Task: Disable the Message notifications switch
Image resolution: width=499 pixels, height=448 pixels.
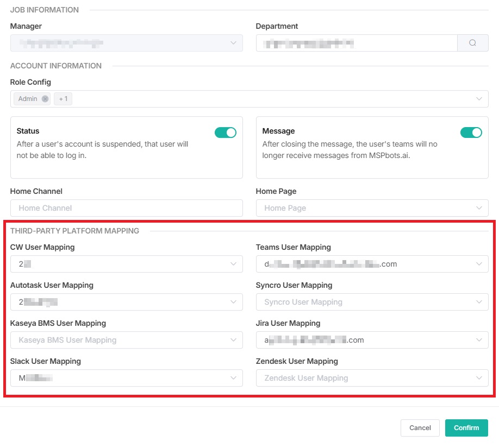Action: coord(471,132)
